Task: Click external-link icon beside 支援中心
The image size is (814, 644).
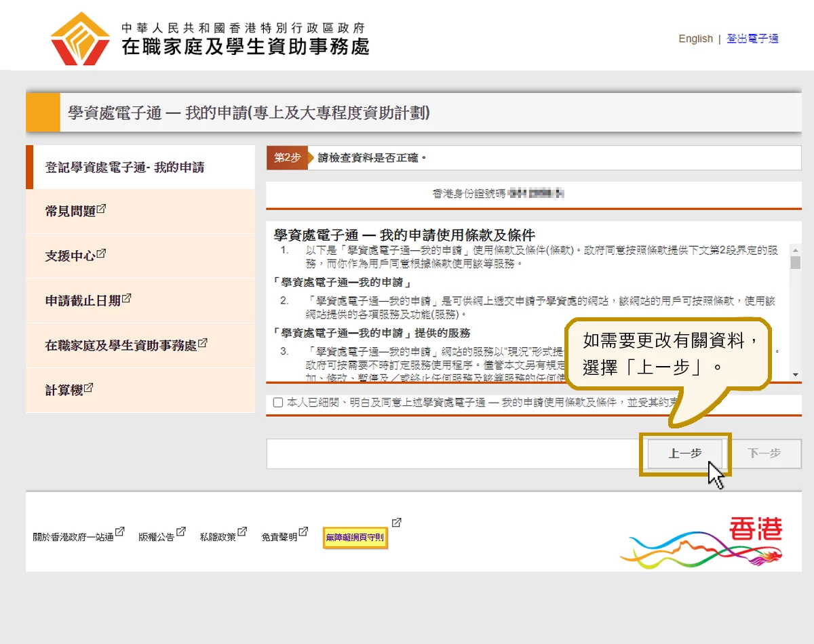Action: [102, 254]
